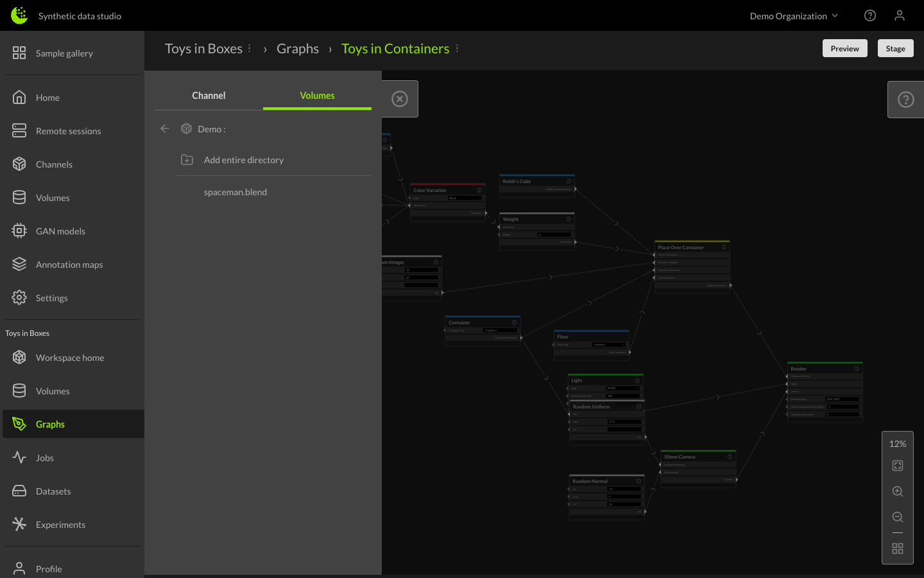
Task: Click the Stage button
Action: 895,48
